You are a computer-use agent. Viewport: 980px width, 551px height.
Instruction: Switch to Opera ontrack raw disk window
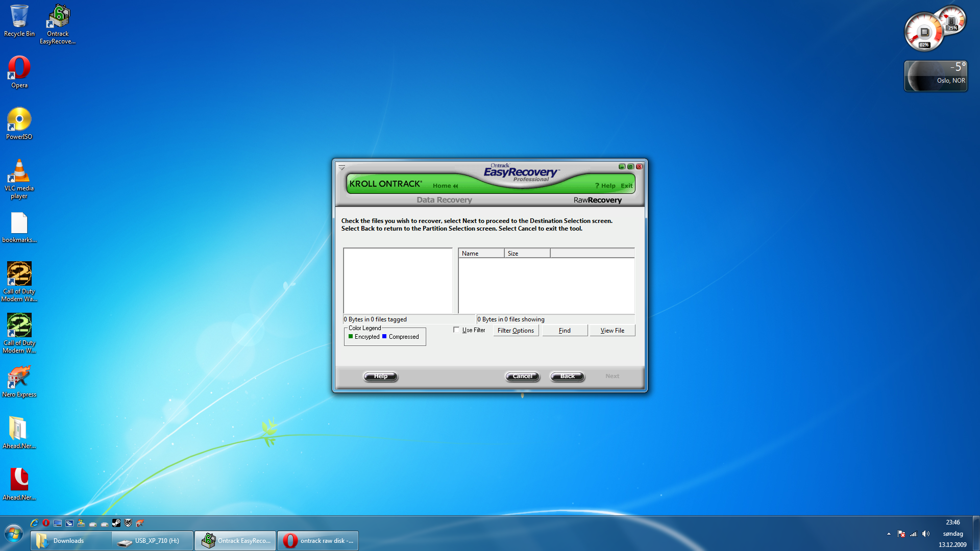318,541
